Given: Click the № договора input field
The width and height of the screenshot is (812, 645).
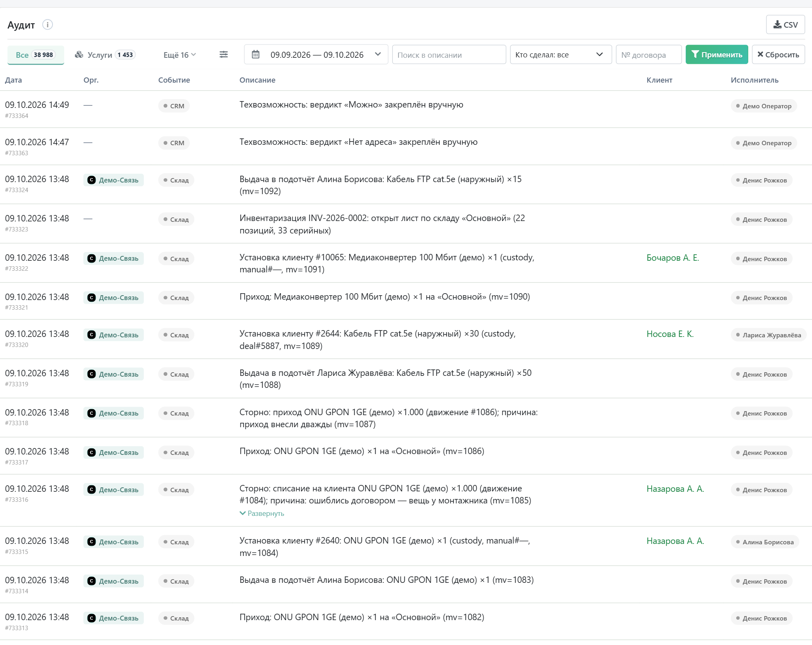Looking at the screenshot, I should [x=648, y=55].
